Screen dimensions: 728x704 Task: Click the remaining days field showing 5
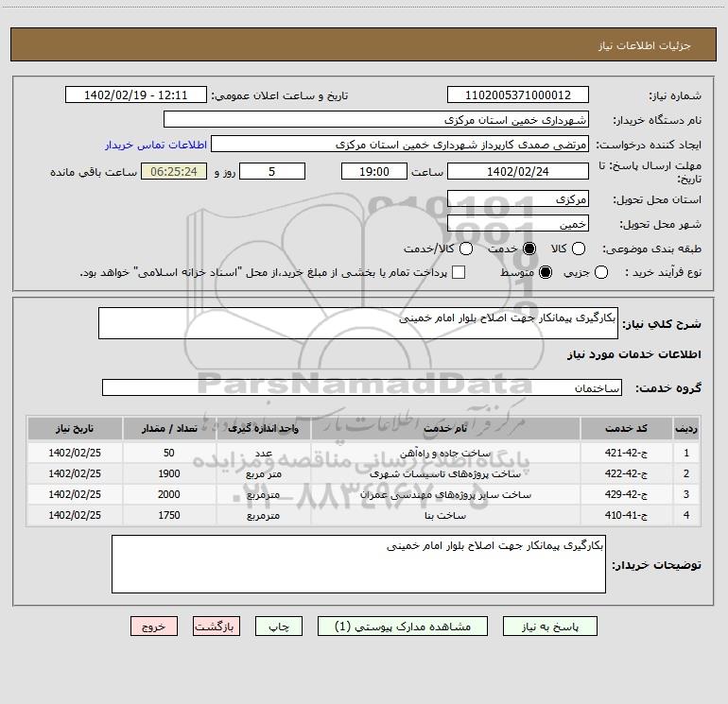pyautogui.click(x=272, y=171)
